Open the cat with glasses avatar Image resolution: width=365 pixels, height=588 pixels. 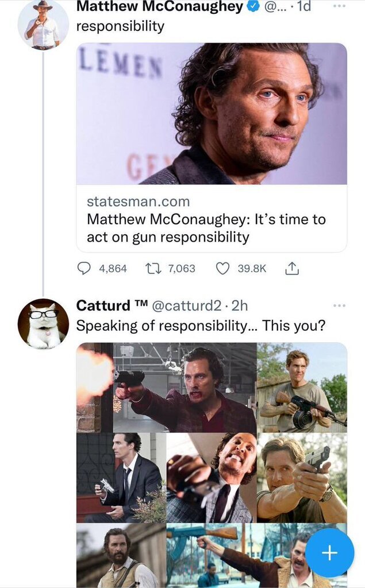coord(43,324)
